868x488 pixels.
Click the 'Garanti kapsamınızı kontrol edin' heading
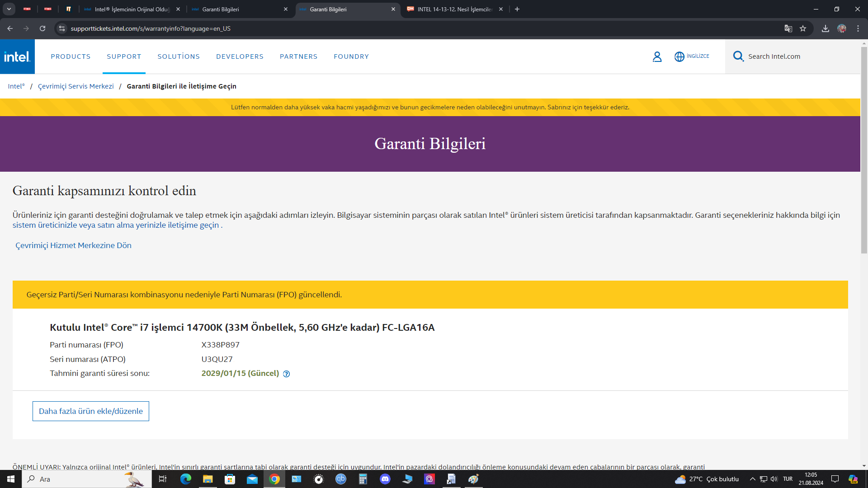tap(104, 191)
